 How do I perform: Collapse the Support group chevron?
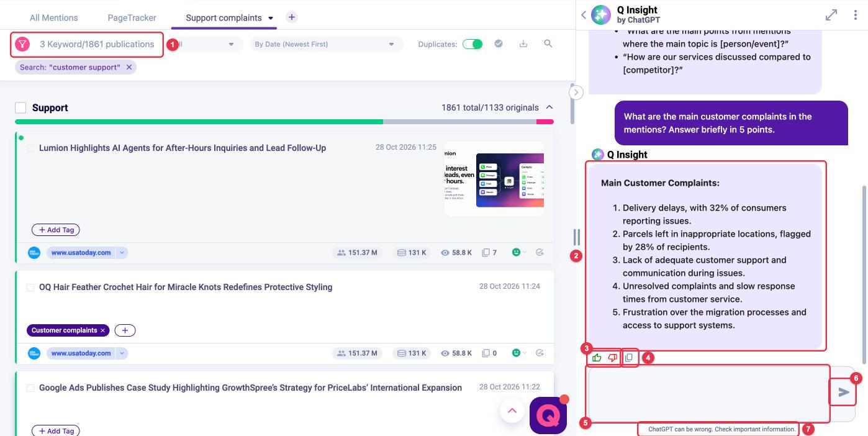pyautogui.click(x=549, y=107)
